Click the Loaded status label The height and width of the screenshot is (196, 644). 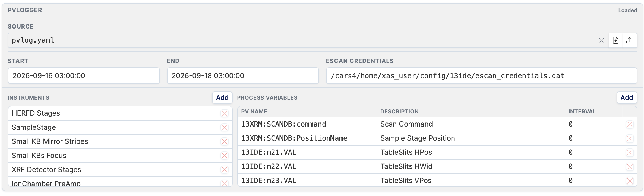coord(627,10)
